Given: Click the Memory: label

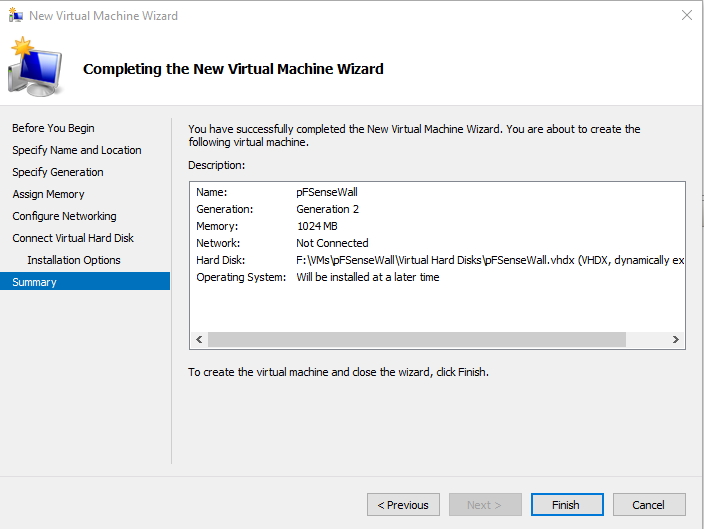Looking at the screenshot, I should [x=217, y=226].
